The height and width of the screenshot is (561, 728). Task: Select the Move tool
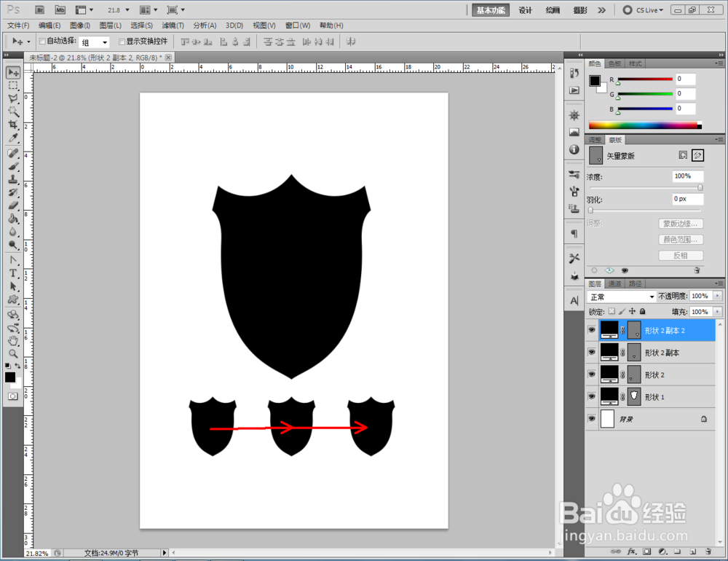(x=13, y=73)
